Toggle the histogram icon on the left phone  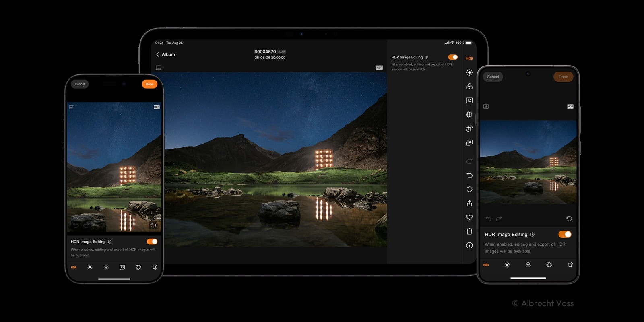tap(72, 107)
